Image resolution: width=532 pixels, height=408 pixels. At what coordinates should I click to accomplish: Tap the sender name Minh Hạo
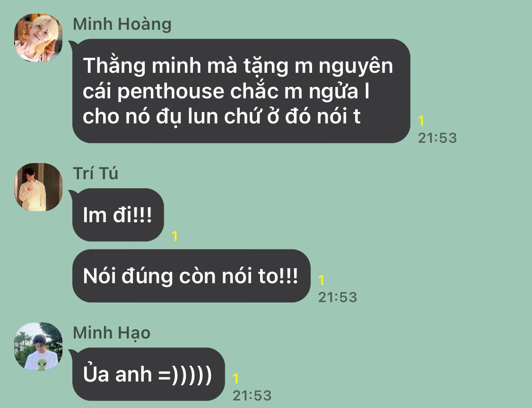tap(112, 333)
